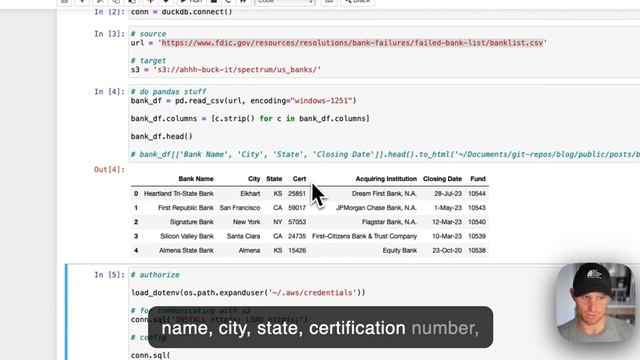The image size is (640, 360).
Task: Click the 'Closing Date' column header
Action: click(442, 179)
